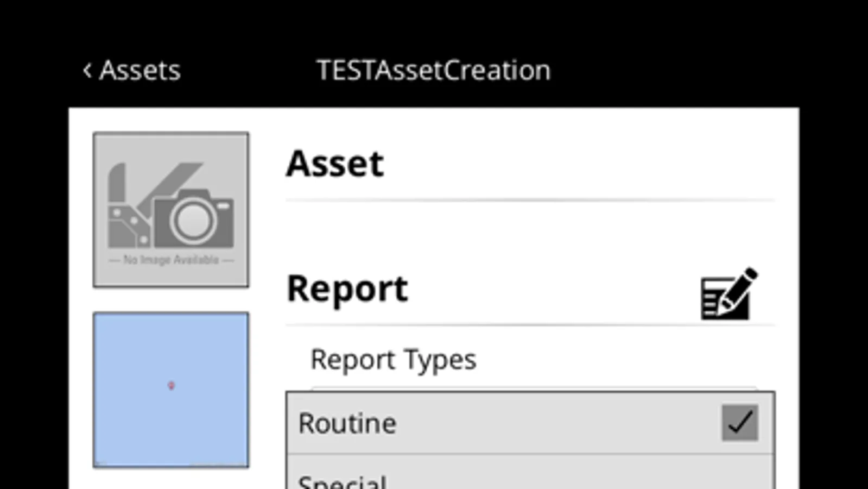This screenshot has width=868, height=489.
Task: Select the Report section heading
Action: pos(347,289)
